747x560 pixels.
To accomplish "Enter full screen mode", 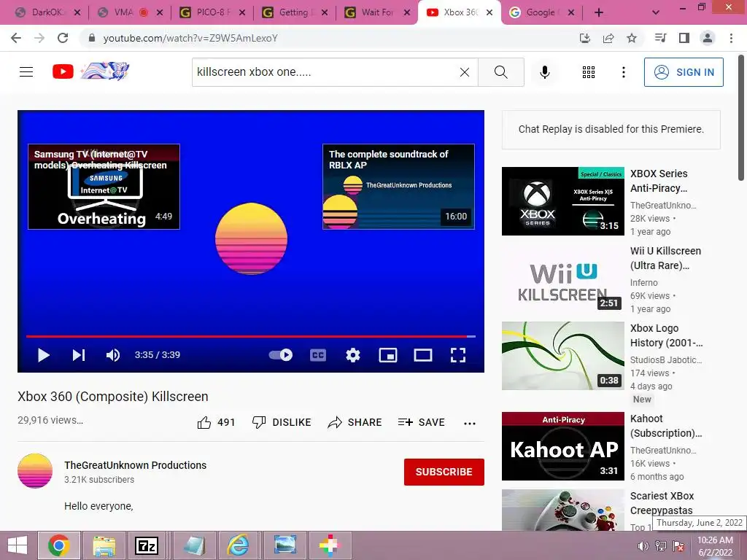I will pyautogui.click(x=458, y=355).
